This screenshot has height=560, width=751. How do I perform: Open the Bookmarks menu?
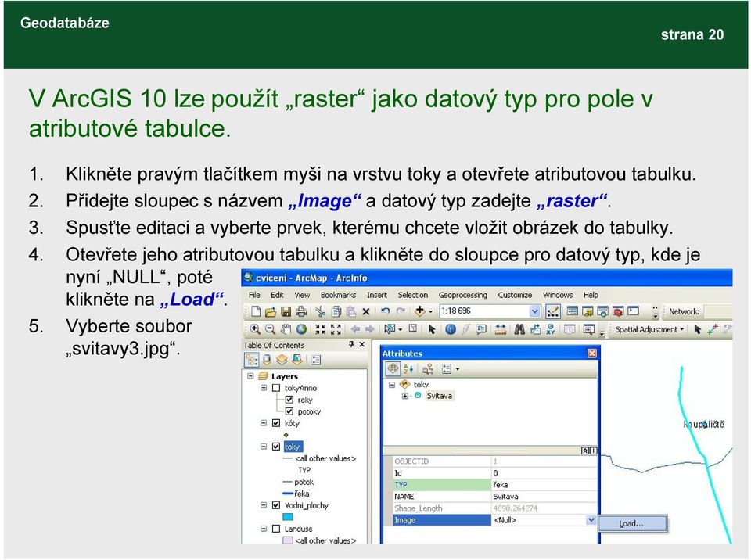338,295
